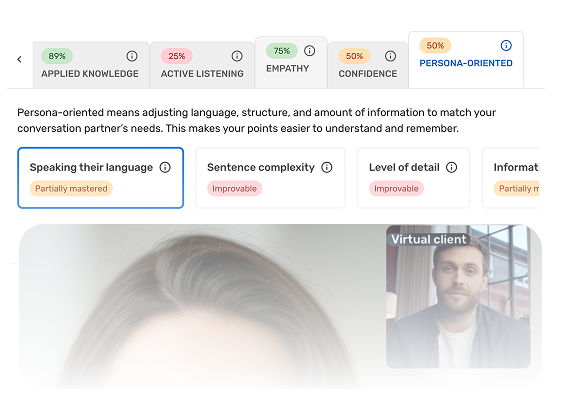Click the Partially mastered badge under Speaking their language
The height and width of the screenshot is (406, 562).
71,188
